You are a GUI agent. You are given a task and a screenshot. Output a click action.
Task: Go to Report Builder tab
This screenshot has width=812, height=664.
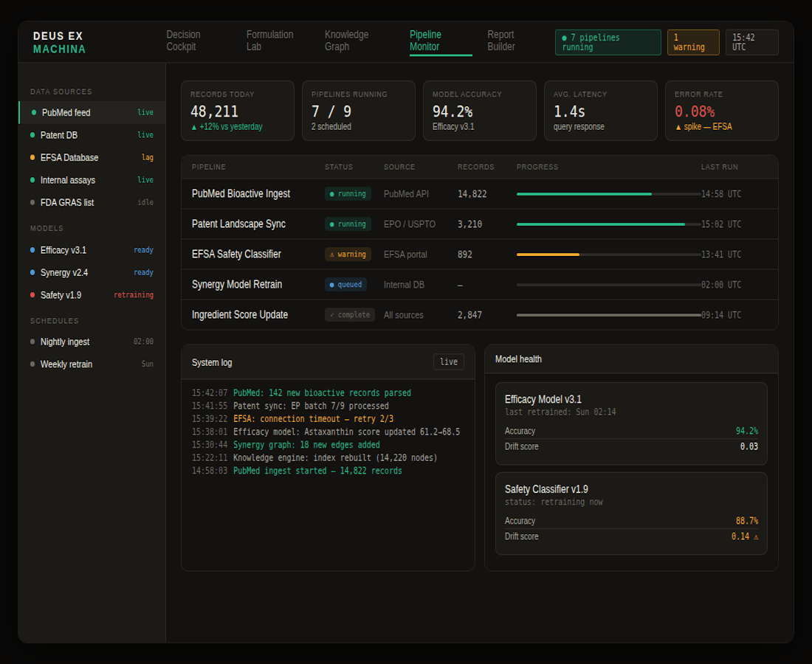(x=501, y=41)
